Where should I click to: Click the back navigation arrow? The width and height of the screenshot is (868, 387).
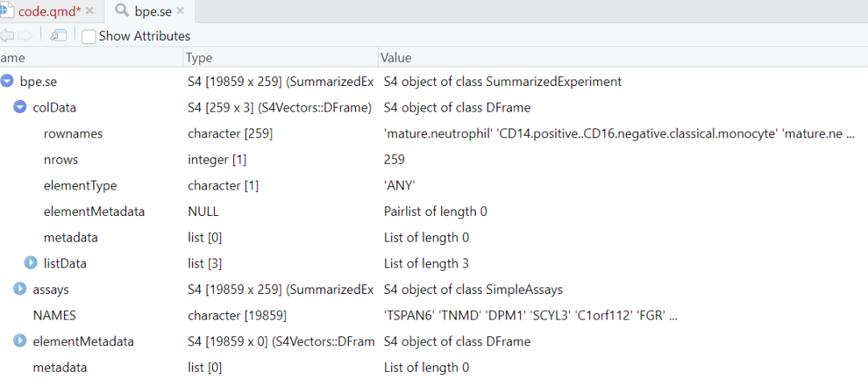point(6,35)
